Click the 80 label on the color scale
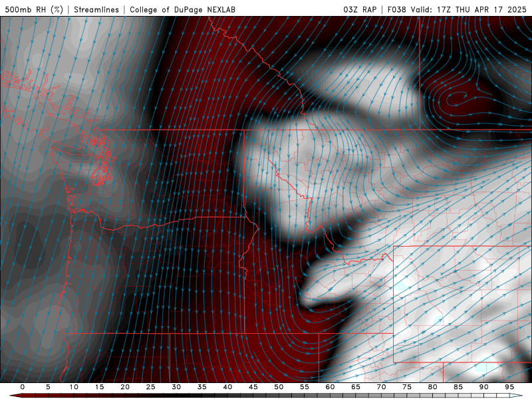 coord(433,387)
